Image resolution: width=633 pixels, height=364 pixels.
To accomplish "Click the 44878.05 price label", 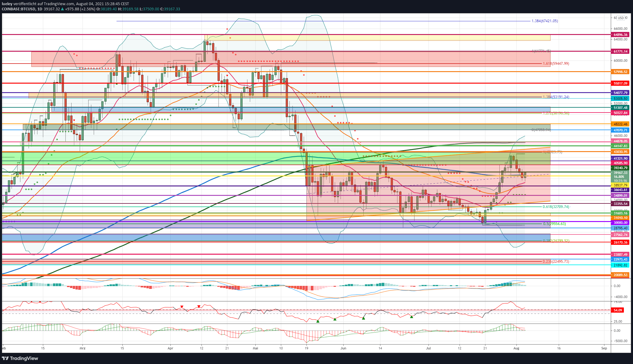I will click(x=620, y=141).
